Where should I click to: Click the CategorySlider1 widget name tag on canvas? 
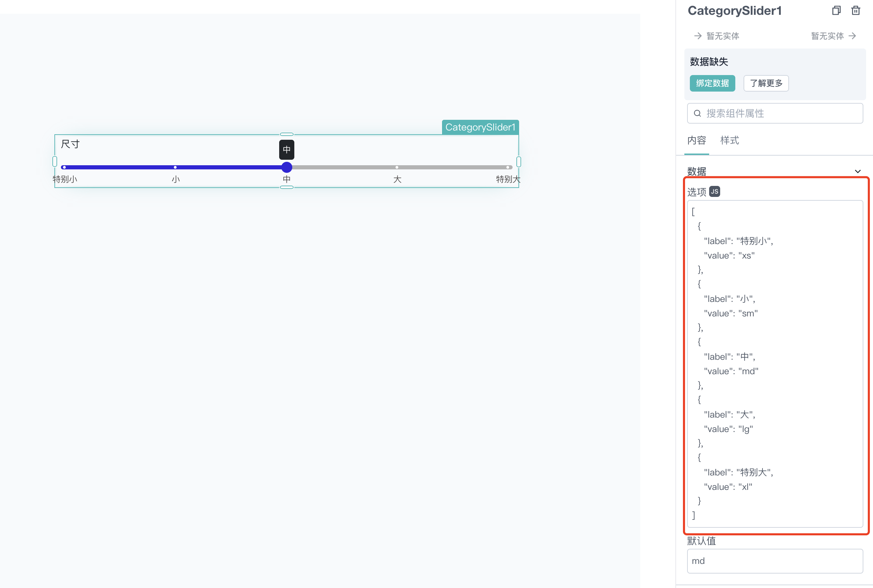[x=480, y=127]
